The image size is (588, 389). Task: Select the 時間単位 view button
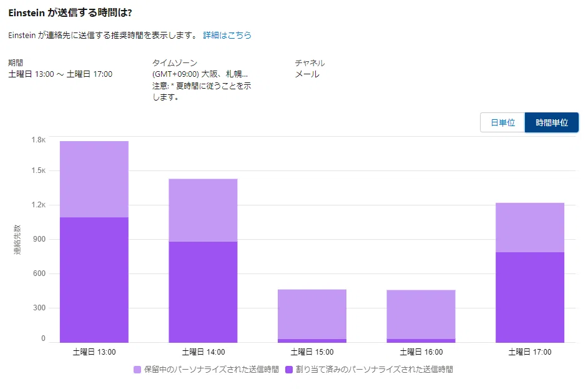pyautogui.click(x=552, y=122)
